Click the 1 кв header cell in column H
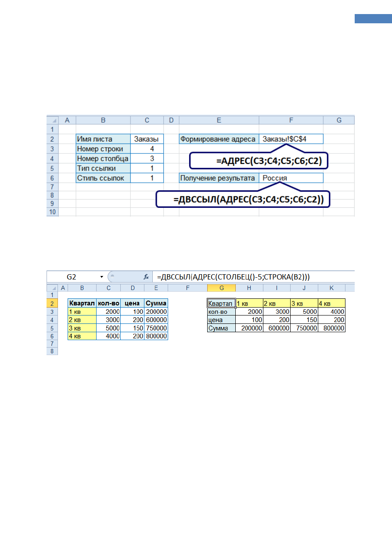 pyautogui.click(x=249, y=303)
